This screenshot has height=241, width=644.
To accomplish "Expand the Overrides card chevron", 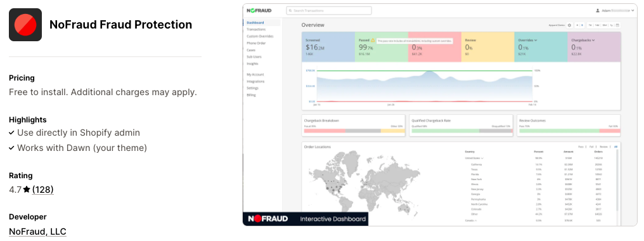I will coord(536,41).
